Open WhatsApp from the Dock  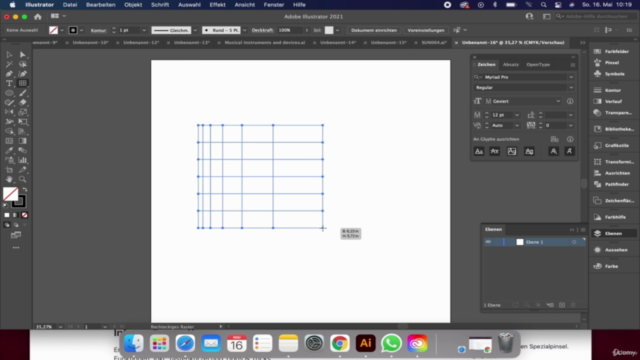click(x=391, y=343)
